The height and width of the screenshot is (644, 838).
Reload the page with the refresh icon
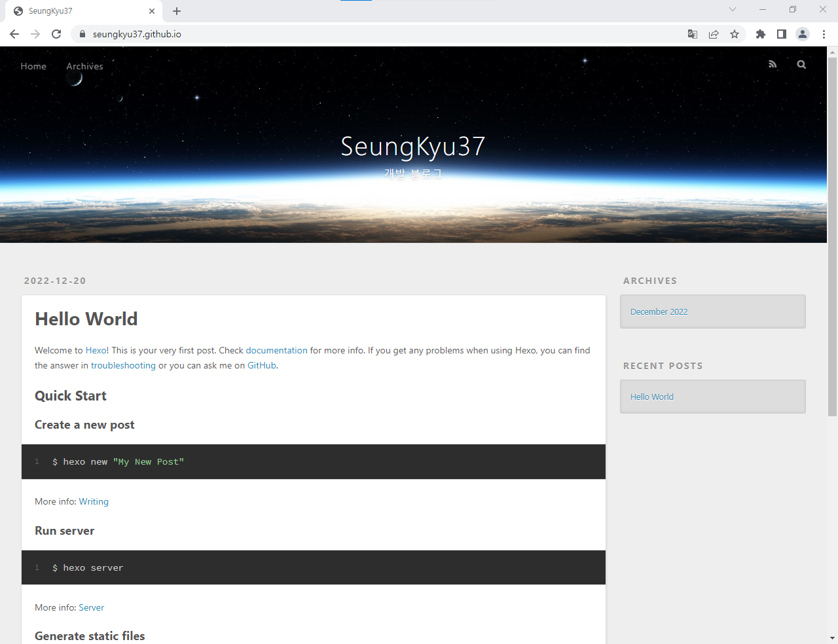[56, 34]
